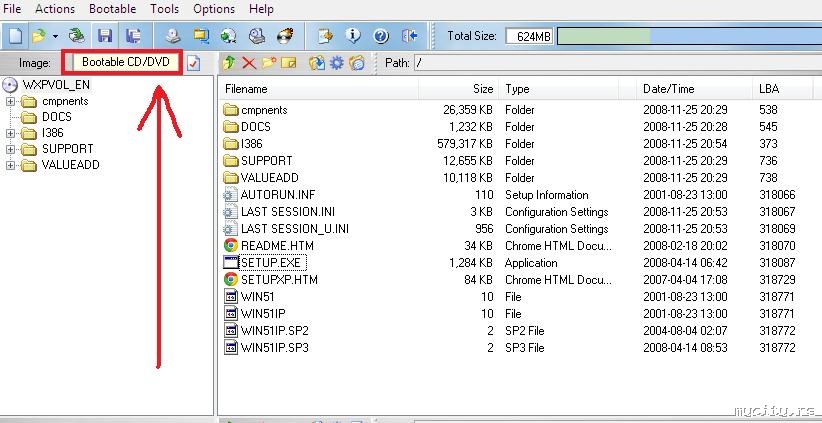The image size is (822, 423).
Task: Click the Save floppy disk icon
Action: tap(105, 36)
